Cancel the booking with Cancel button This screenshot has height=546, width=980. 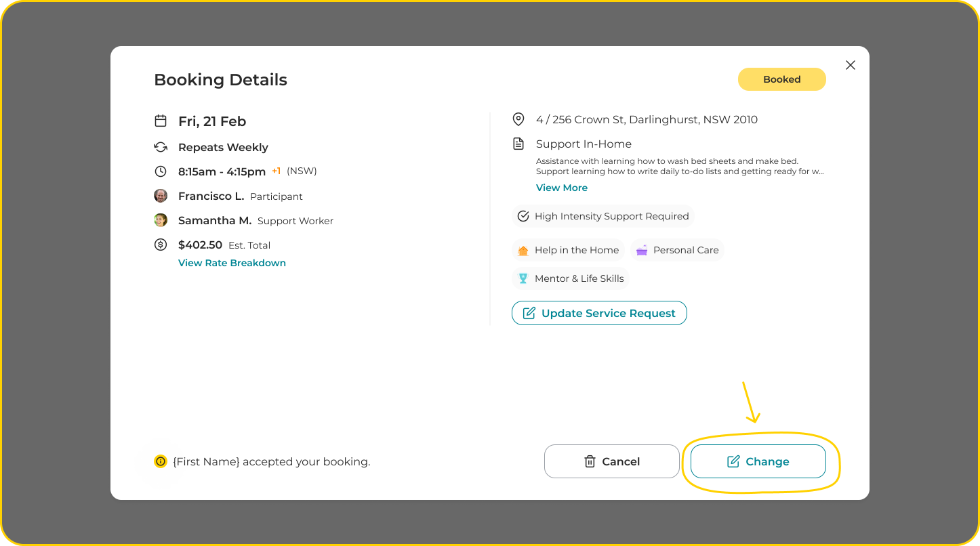pyautogui.click(x=611, y=461)
